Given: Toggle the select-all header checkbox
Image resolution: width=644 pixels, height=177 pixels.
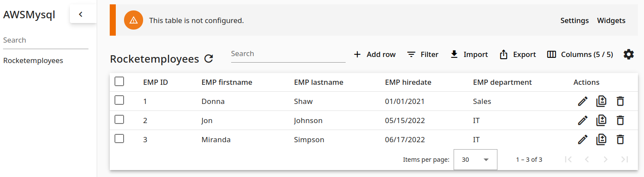Looking at the screenshot, I should pyautogui.click(x=119, y=81).
